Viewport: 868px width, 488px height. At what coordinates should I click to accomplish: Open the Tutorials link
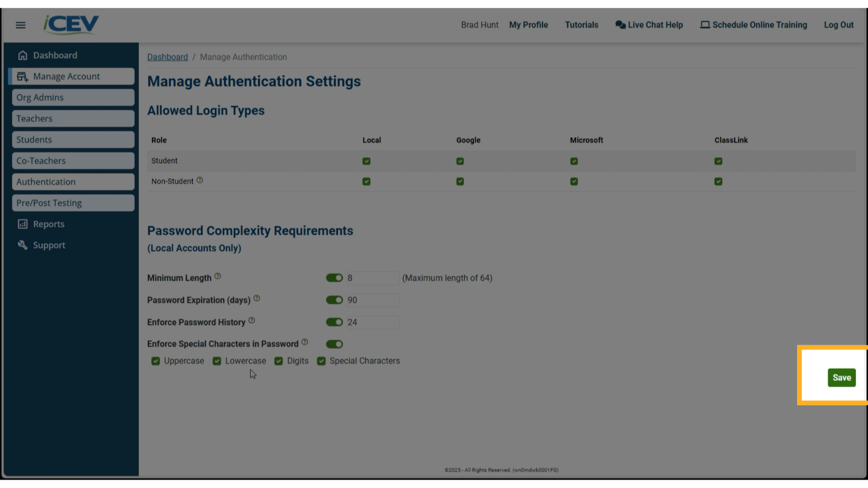581,25
